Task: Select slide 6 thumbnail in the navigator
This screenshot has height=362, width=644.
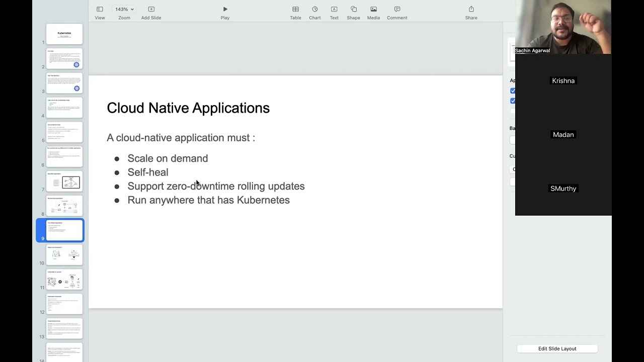Action: [64, 157]
